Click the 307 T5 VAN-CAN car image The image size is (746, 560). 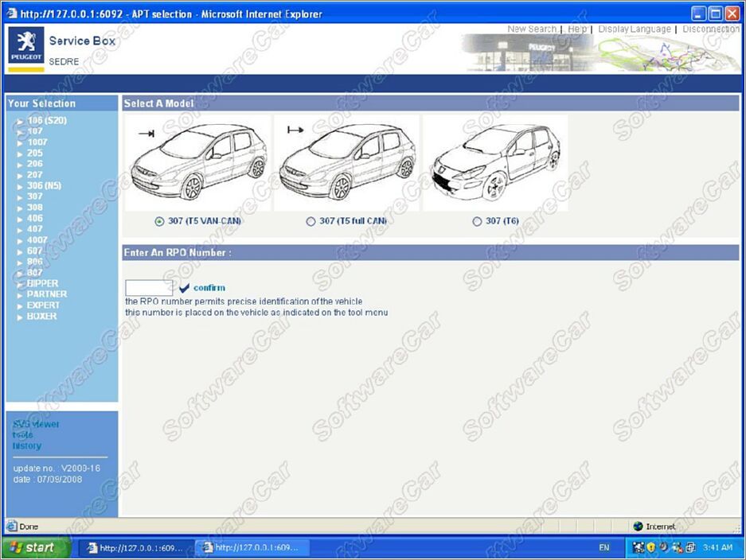(198, 162)
